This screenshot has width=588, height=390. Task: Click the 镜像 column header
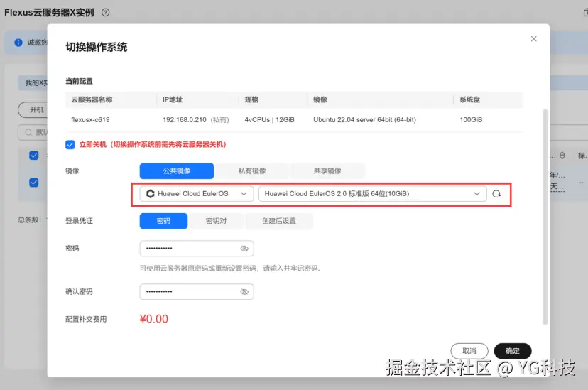point(320,99)
